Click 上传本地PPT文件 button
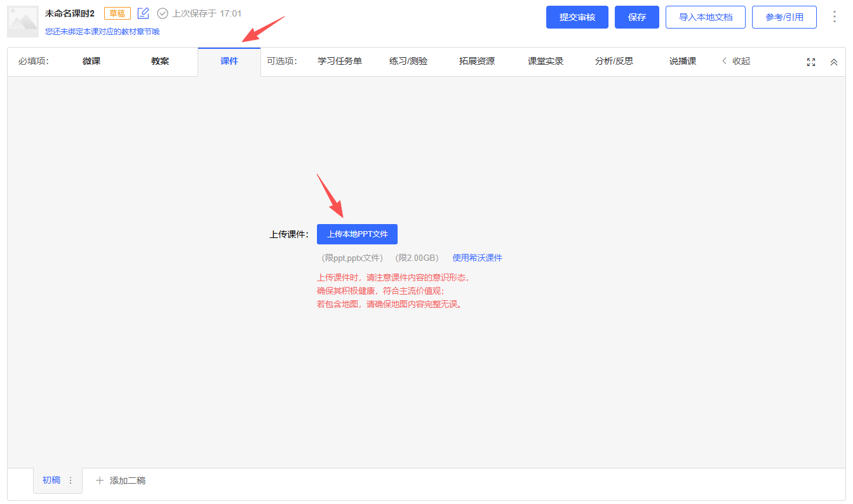853x504 pixels. (x=357, y=234)
